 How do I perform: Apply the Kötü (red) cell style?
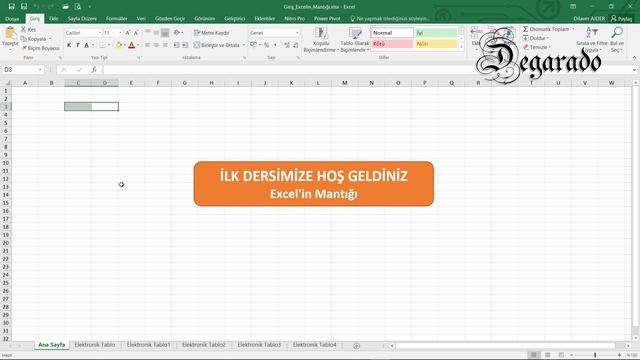point(392,44)
